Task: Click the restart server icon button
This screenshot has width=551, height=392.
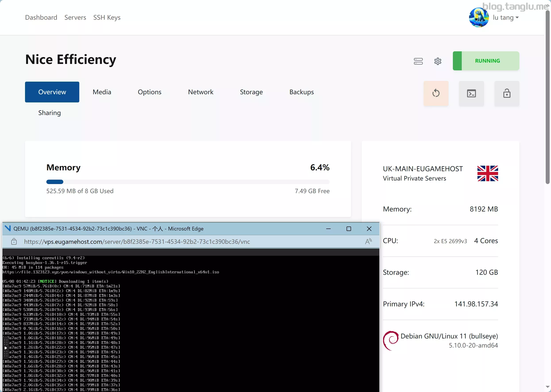Action: pos(436,93)
